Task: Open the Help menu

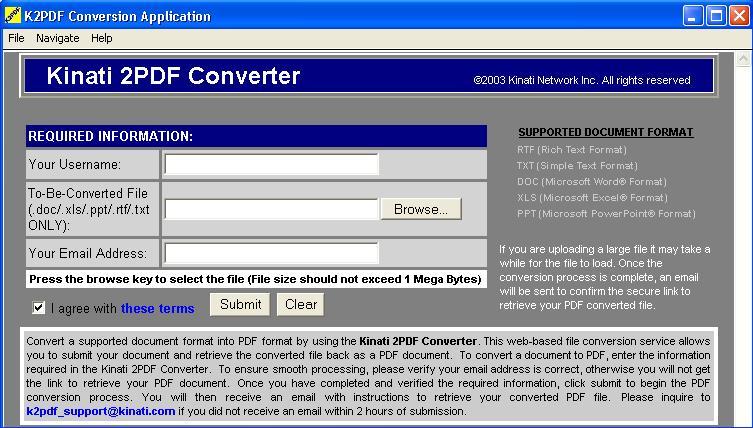Action: (x=101, y=38)
